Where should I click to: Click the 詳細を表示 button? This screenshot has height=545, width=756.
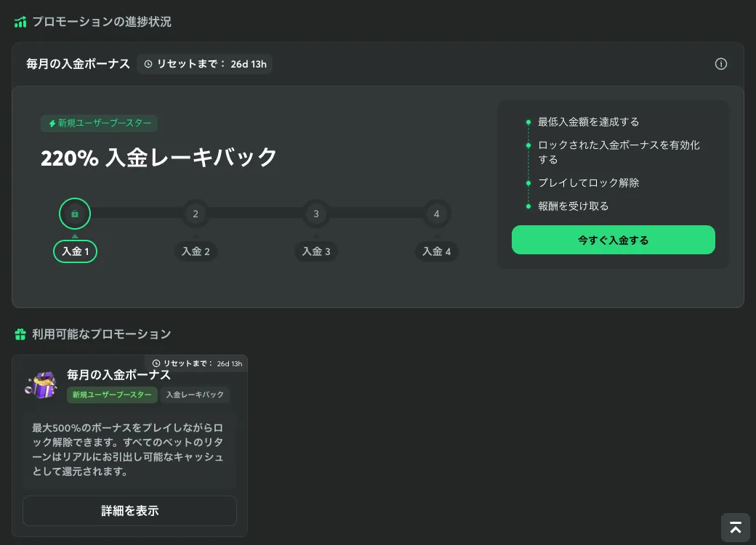point(129,511)
